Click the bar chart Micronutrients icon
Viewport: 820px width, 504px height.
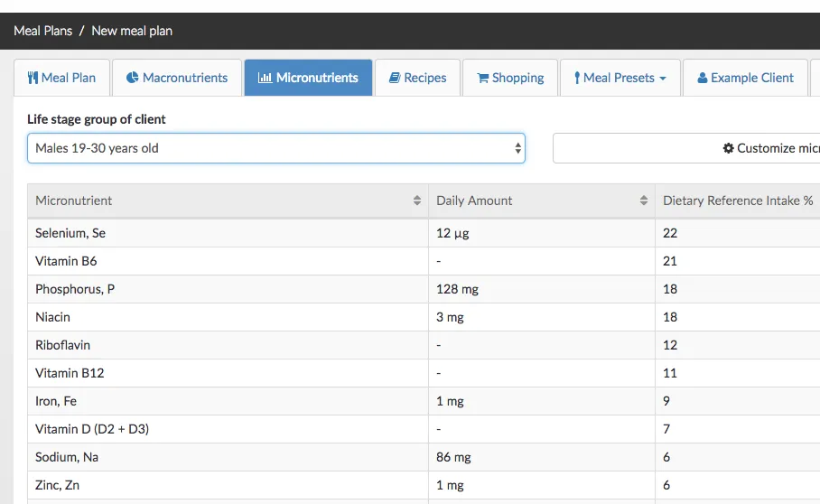265,78
